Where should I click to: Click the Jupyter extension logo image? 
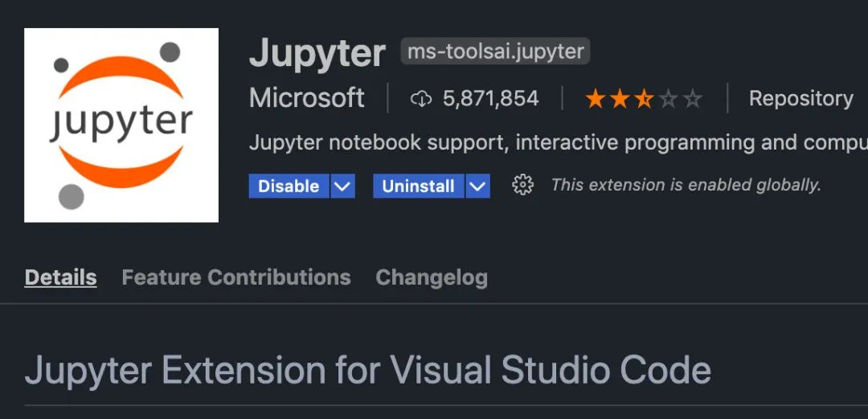pyautogui.click(x=121, y=125)
